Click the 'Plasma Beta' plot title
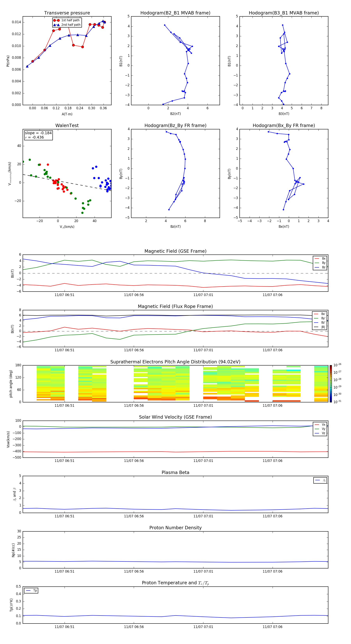351x644 pixels. click(175, 473)
